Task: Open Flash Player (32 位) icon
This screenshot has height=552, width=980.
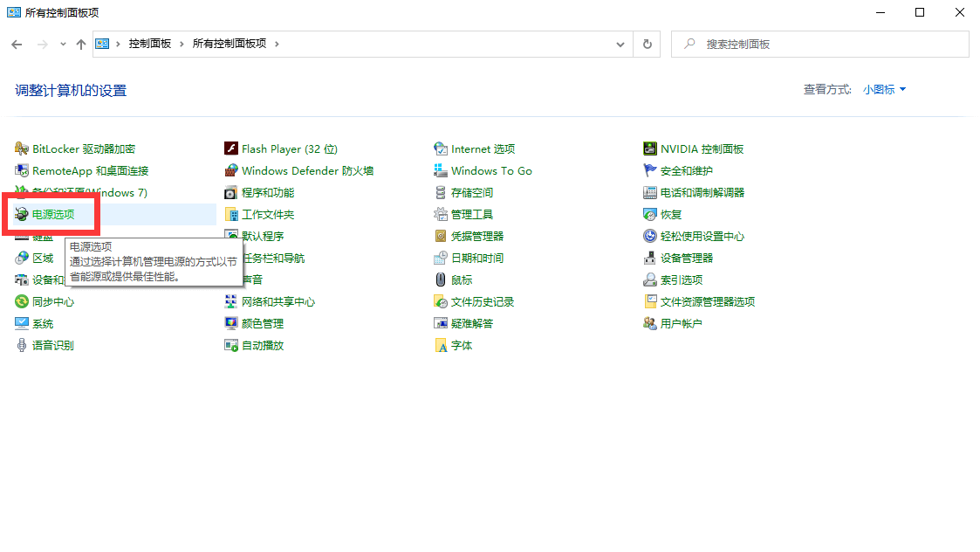Action: [231, 149]
